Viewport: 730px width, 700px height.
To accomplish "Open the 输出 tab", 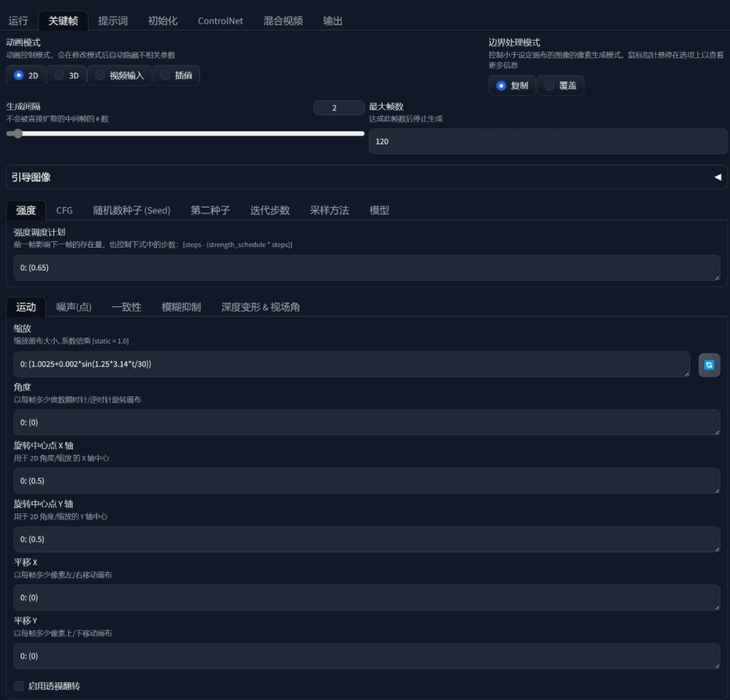I will point(333,20).
